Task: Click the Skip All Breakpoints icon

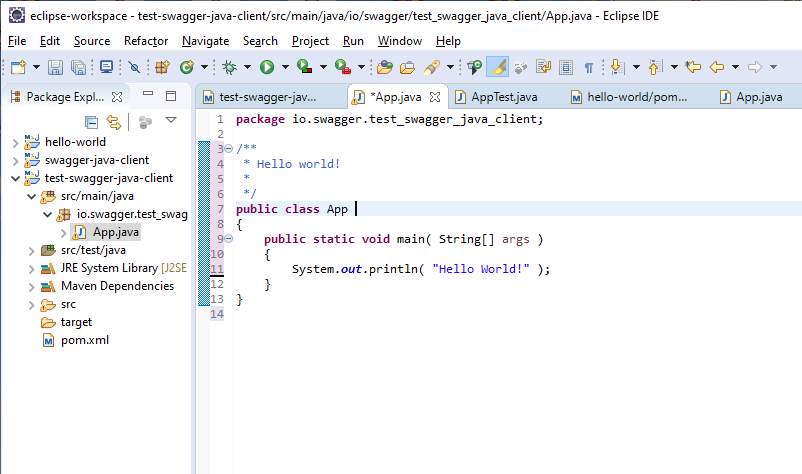Action: click(134, 67)
